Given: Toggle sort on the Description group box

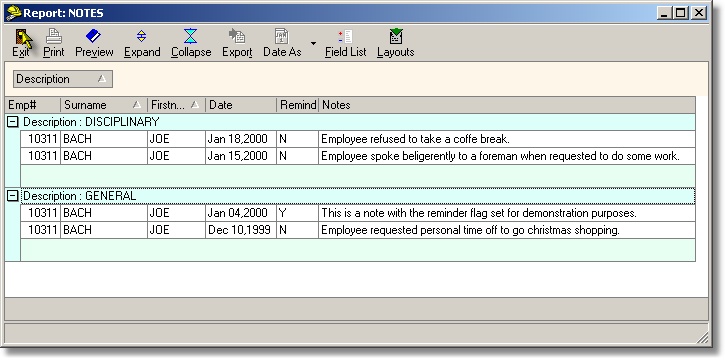Looking at the screenshot, I should point(63,79).
